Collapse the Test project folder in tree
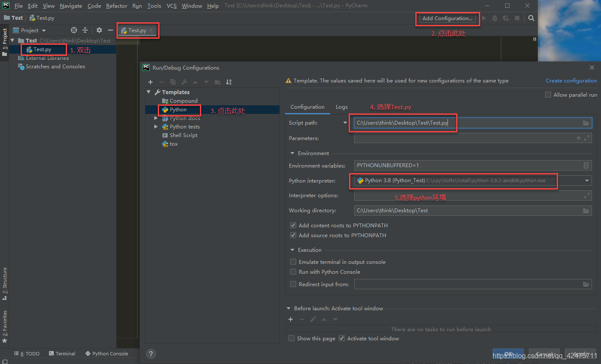The image size is (601, 364). 12,40
